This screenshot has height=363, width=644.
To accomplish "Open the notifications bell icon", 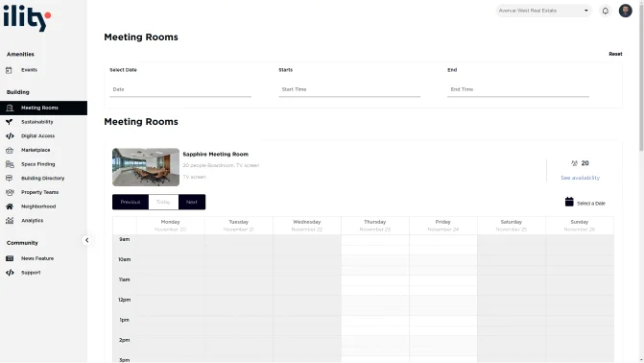I will tap(605, 12).
